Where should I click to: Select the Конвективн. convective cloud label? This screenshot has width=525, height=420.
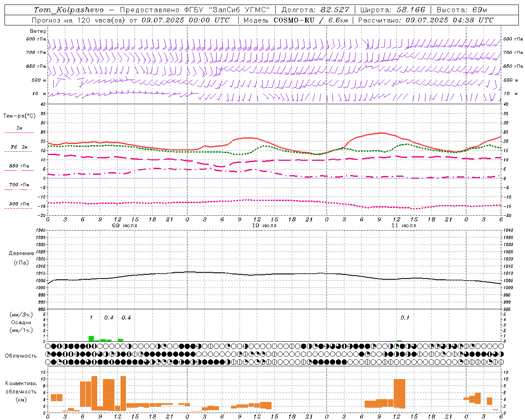coord(21,383)
